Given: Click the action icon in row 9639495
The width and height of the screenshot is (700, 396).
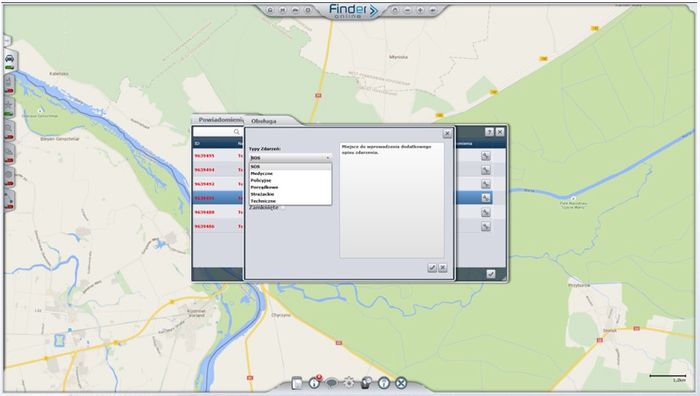Looking at the screenshot, I should pos(486,156).
